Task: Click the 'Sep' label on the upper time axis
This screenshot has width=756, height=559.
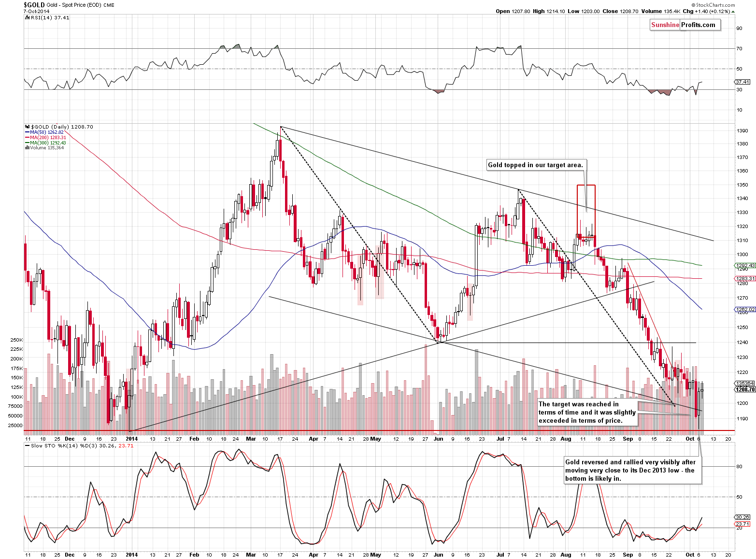Action: (x=628, y=439)
